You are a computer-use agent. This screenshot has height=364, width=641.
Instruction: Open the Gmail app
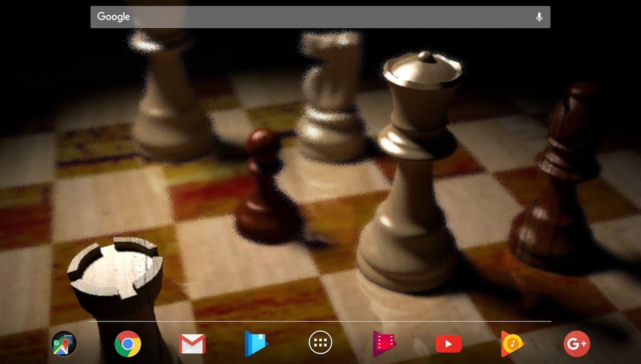click(x=192, y=344)
